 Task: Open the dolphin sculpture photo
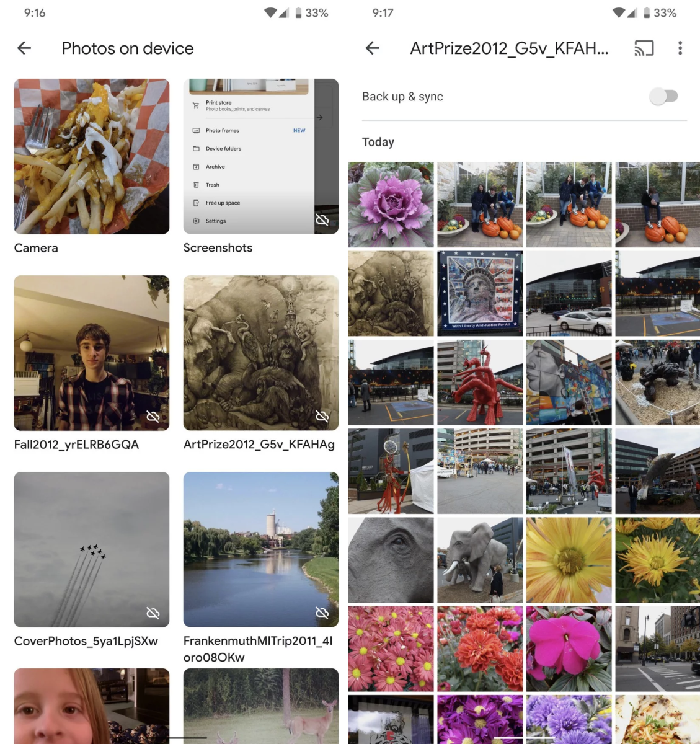[x=658, y=471]
